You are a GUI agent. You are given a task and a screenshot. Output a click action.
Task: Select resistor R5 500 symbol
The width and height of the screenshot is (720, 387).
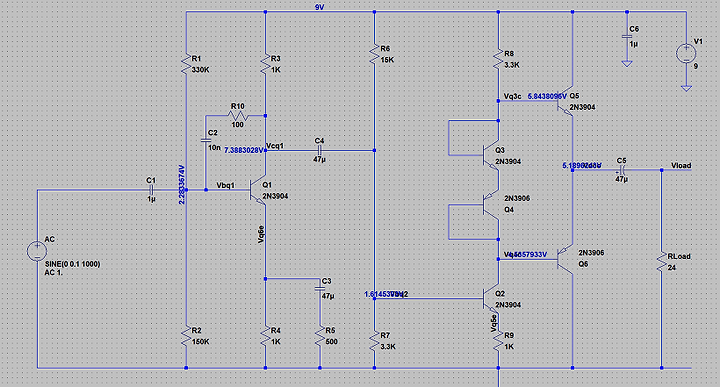(x=320, y=336)
